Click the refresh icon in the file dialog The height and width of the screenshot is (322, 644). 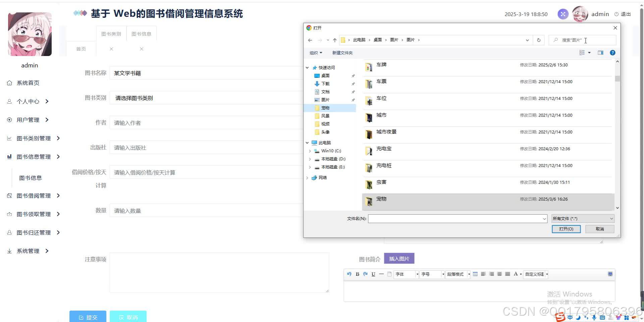click(539, 40)
